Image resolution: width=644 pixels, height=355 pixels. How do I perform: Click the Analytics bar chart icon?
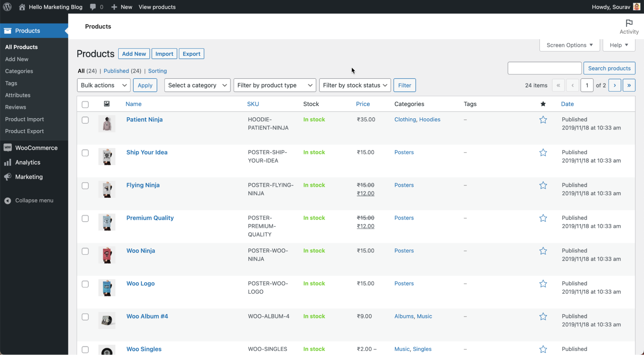pyautogui.click(x=7, y=162)
